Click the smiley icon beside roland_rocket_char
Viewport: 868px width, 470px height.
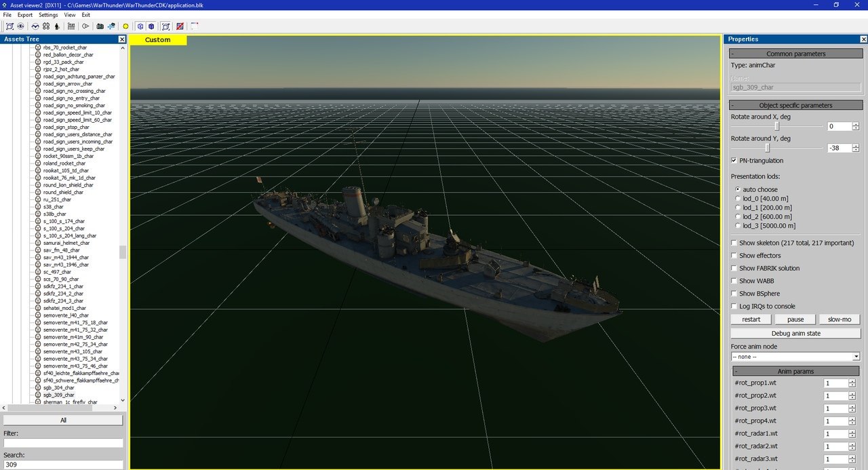38,163
